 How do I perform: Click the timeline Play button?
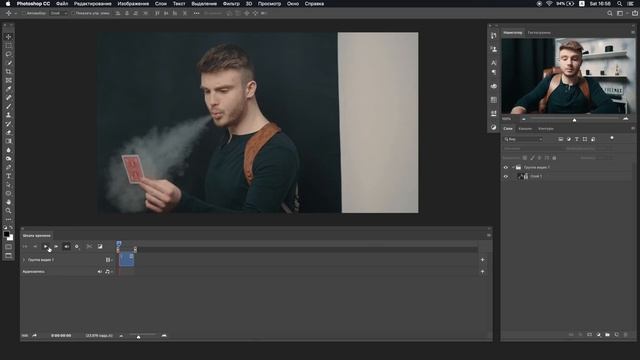[x=45, y=247]
